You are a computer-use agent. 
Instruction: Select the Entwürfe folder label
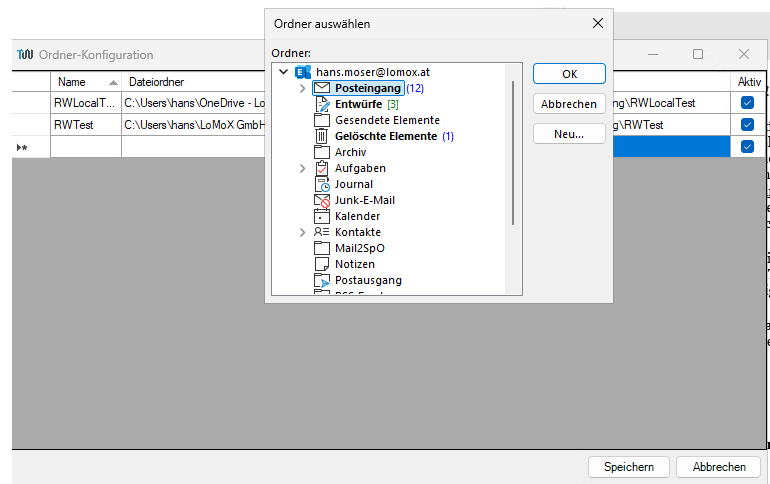358,104
